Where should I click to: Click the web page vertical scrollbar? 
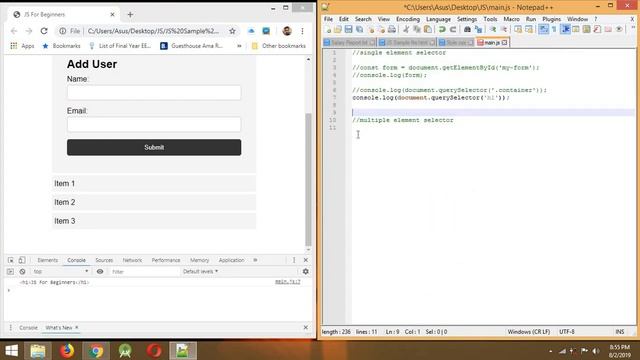coord(308,180)
